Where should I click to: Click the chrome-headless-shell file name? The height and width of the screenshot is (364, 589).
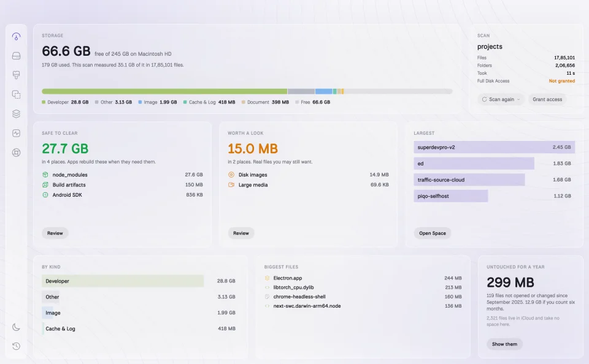coord(299,297)
